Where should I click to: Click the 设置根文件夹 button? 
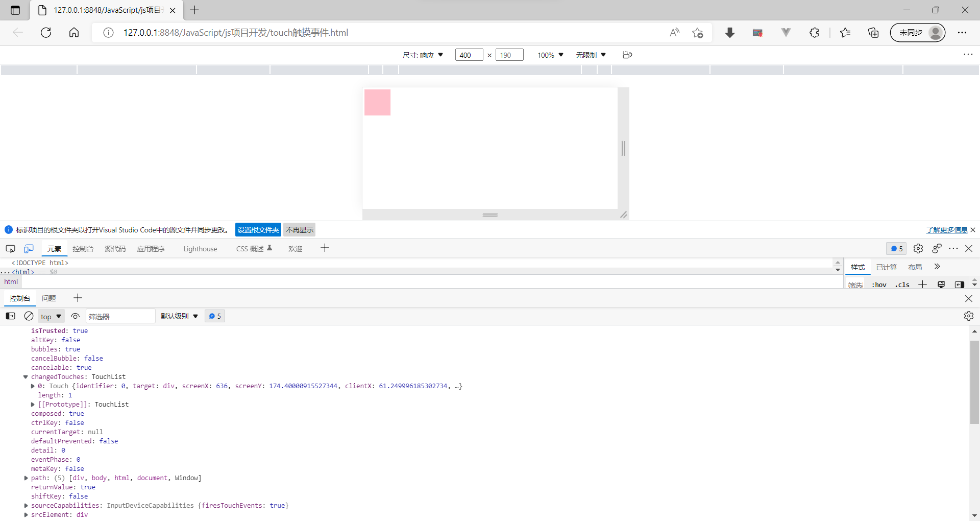258,229
